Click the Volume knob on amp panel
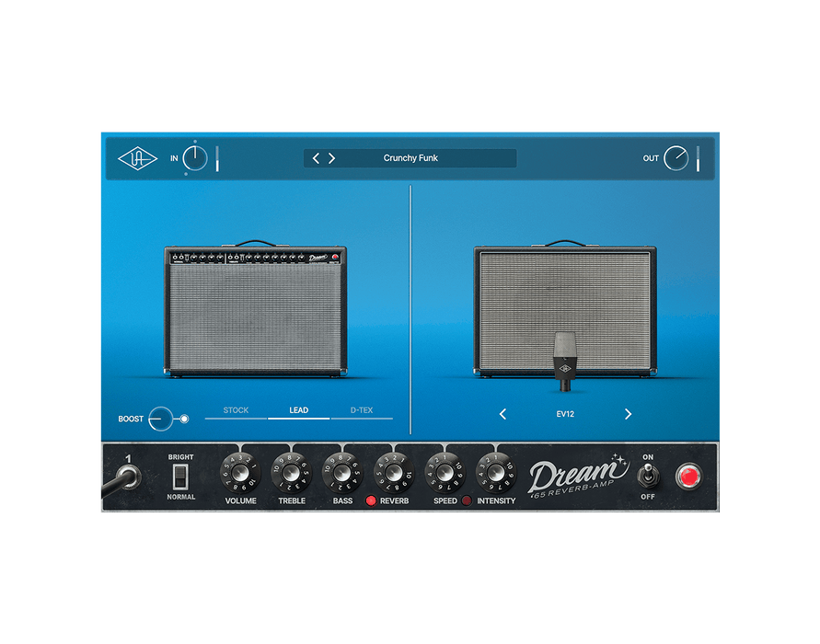 pyautogui.click(x=240, y=473)
